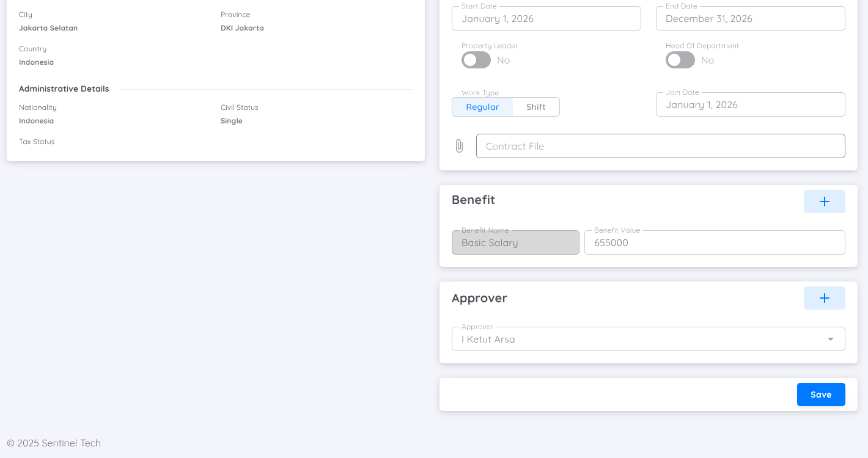Switch Work Type to Shift
This screenshot has width=868, height=458.
pos(535,106)
